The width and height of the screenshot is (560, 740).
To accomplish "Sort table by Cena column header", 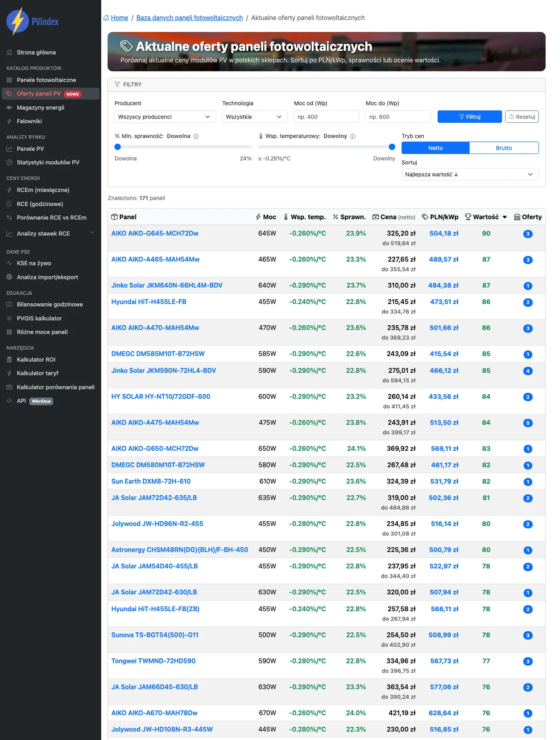I will click(x=394, y=217).
